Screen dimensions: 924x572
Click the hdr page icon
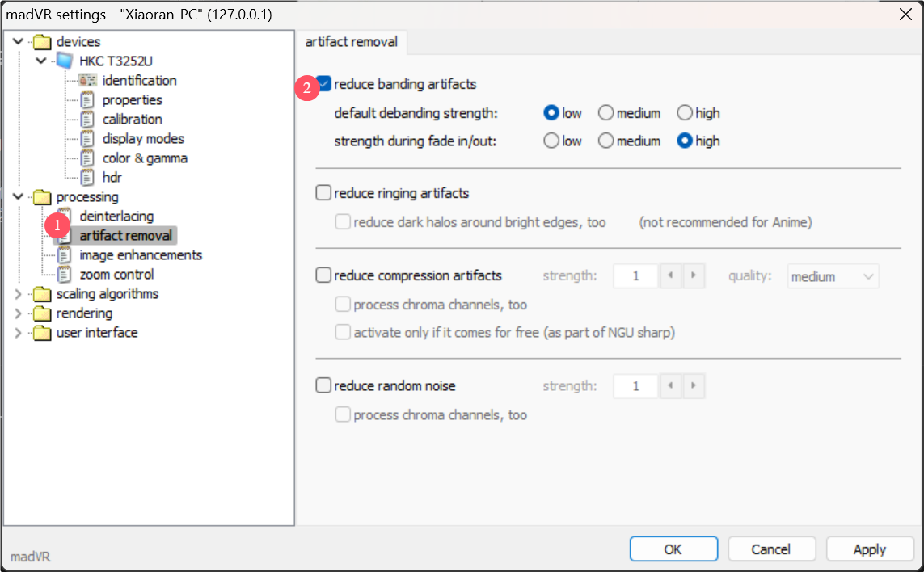pyautogui.click(x=87, y=178)
